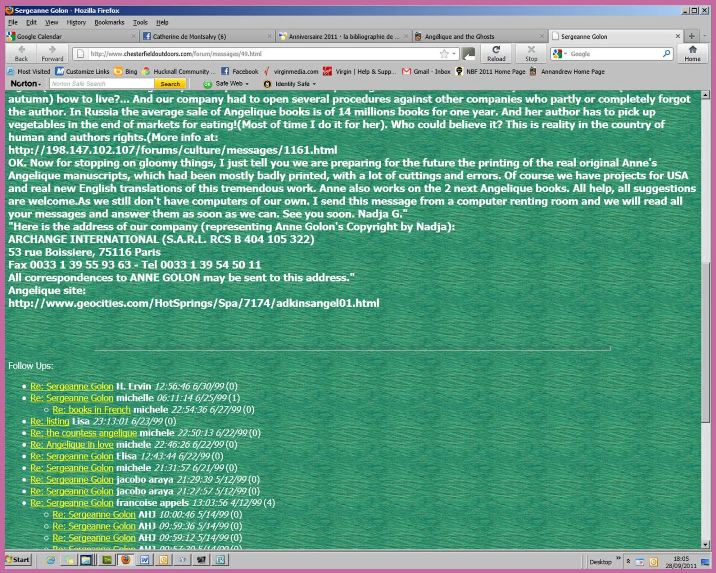
Task: Open the View menu
Action: [x=52, y=22]
